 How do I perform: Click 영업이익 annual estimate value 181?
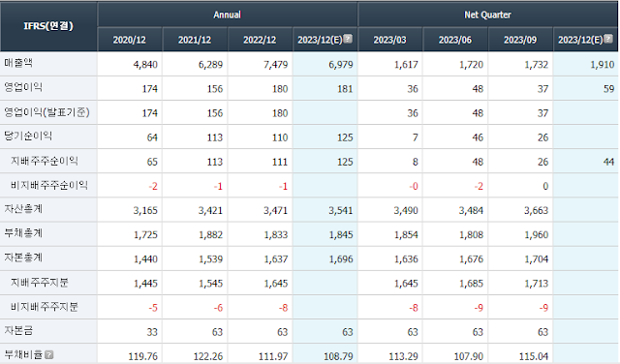[345, 89]
